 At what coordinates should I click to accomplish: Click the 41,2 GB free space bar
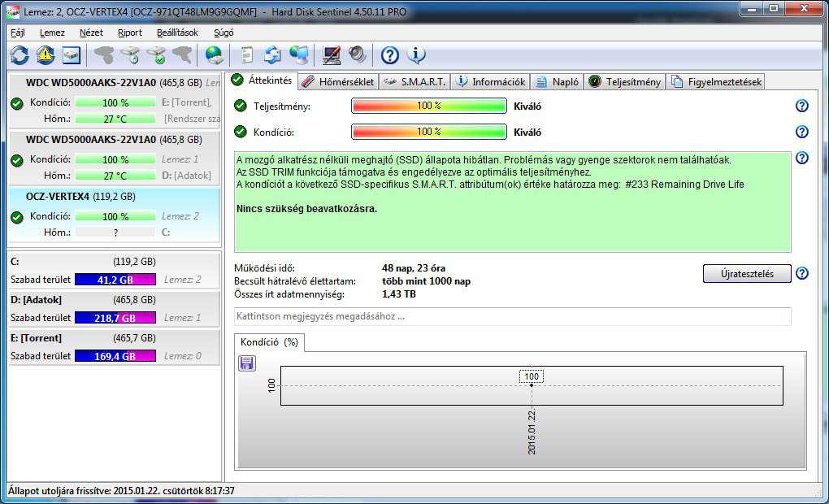click(x=115, y=280)
